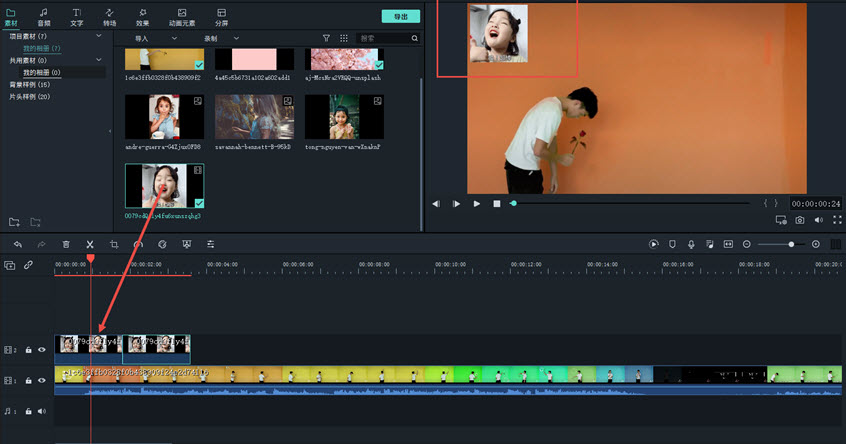Click the 导出 export button
Viewport: 846px width, 444px height.
point(400,17)
